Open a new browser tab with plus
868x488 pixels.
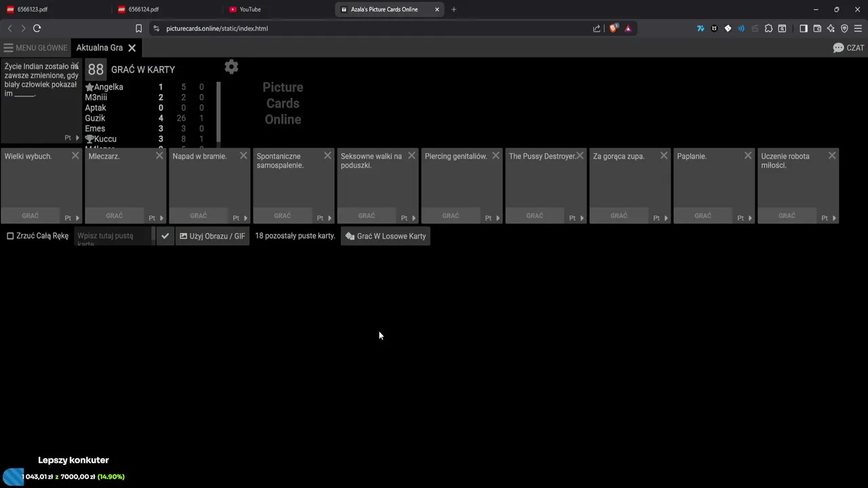(454, 9)
